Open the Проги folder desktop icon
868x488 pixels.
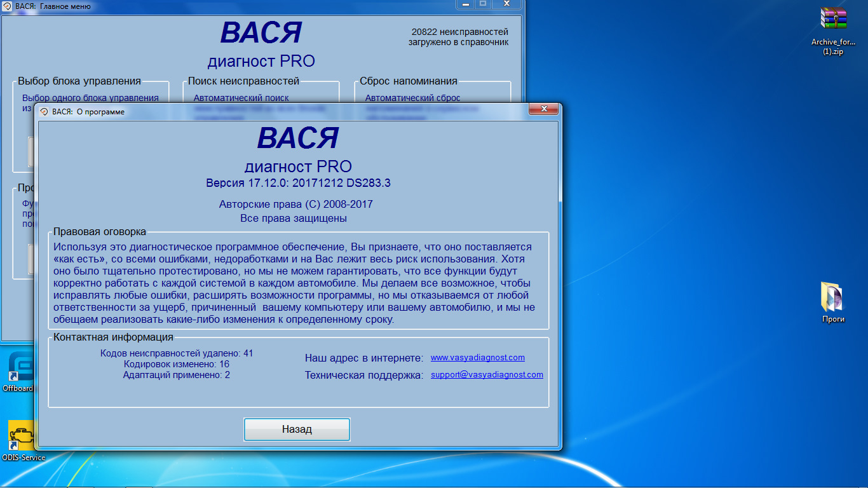(833, 302)
